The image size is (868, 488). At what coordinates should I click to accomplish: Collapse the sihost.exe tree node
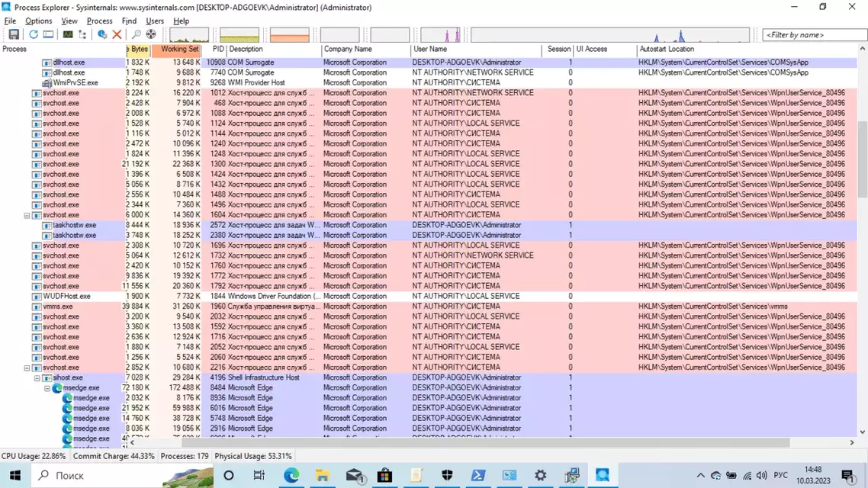(x=37, y=378)
